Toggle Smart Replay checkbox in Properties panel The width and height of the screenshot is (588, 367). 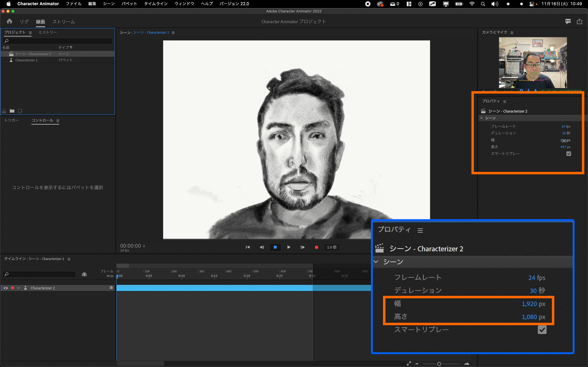(x=569, y=154)
